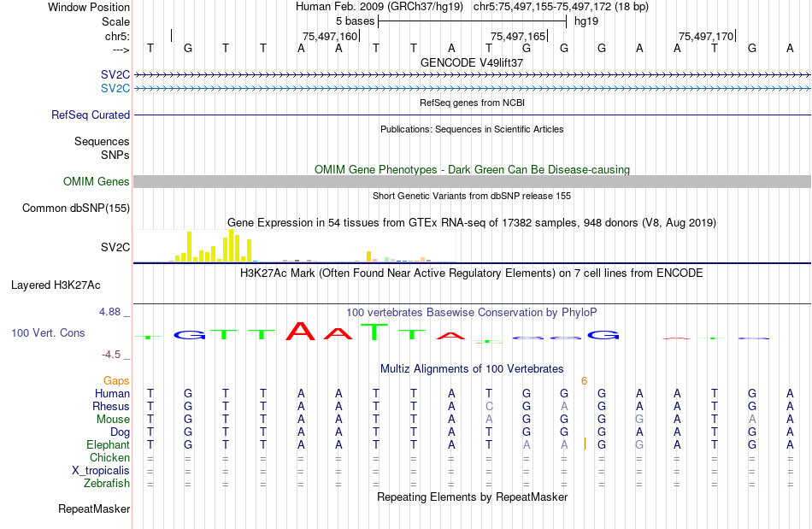Click the Rhesus gray C mismatch base
This screenshot has height=529, width=812.
[x=489, y=406]
